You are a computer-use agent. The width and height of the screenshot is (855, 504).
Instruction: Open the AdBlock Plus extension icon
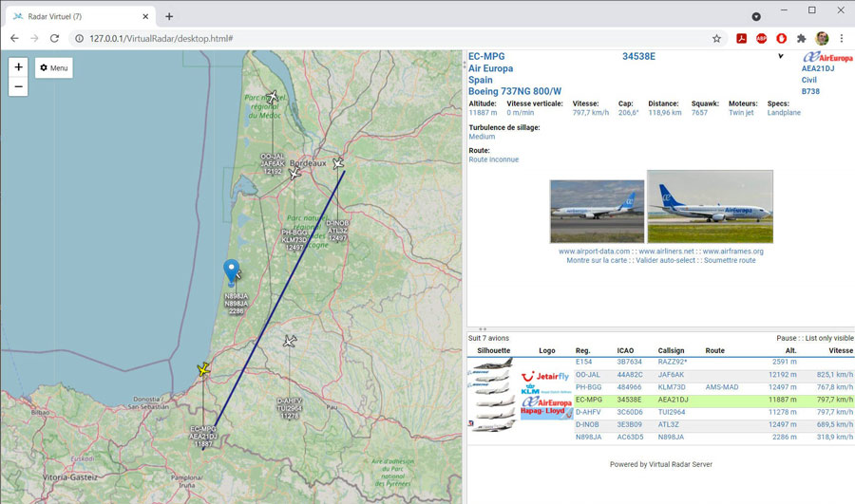click(x=761, y=38)
